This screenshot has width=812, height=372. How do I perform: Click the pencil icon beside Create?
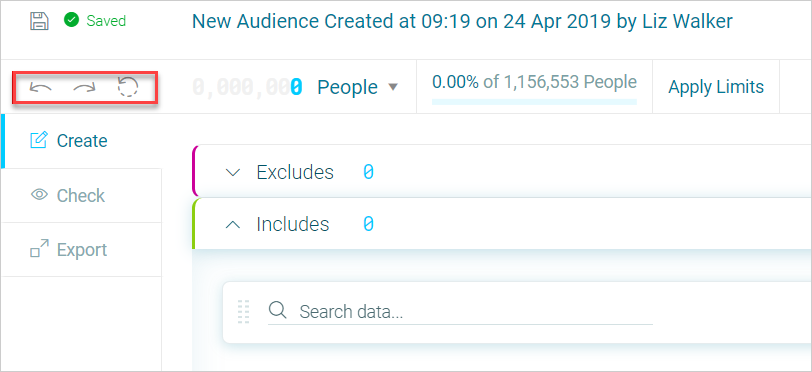pos(39,140)
